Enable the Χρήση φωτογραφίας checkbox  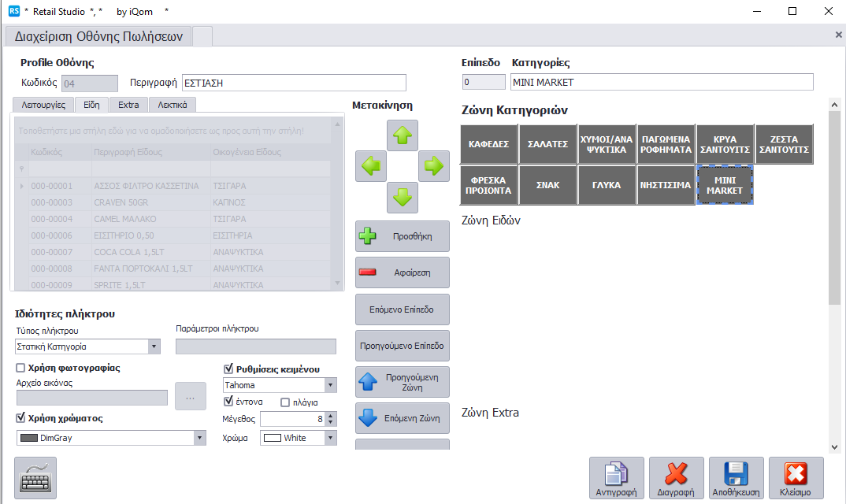pyautogui.click(x=20, y=368)
